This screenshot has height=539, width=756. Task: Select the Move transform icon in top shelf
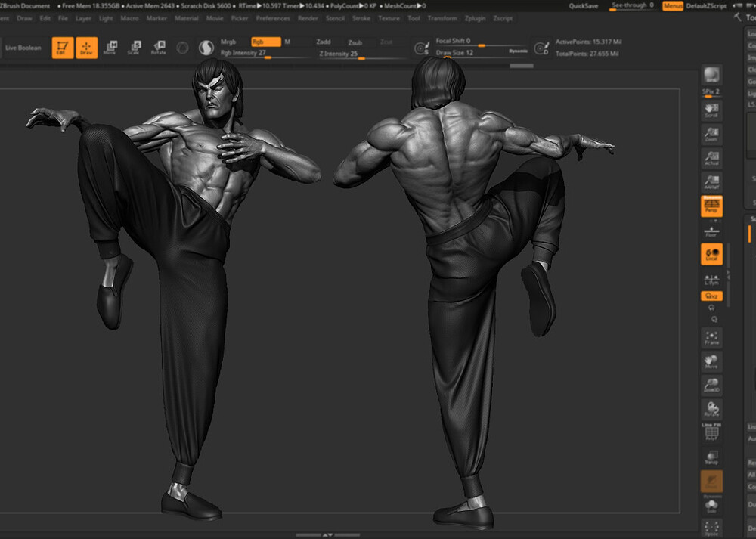click(x=110, y=48)
